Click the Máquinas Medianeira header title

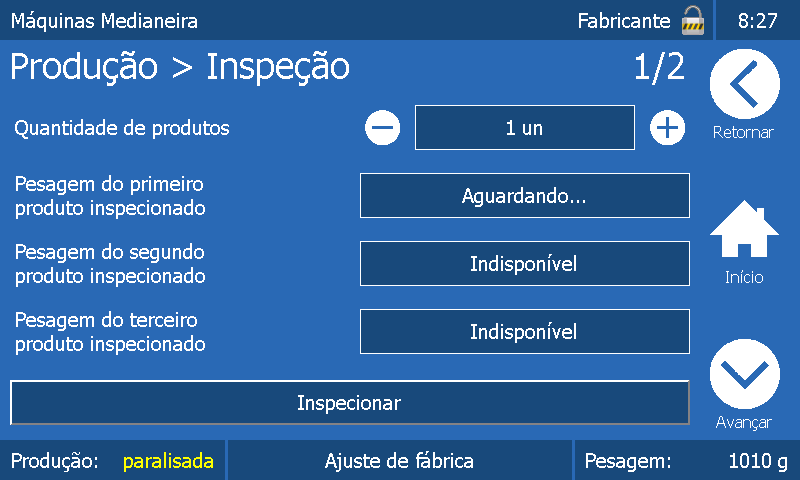pyautogui.click(x=105, y=21)
